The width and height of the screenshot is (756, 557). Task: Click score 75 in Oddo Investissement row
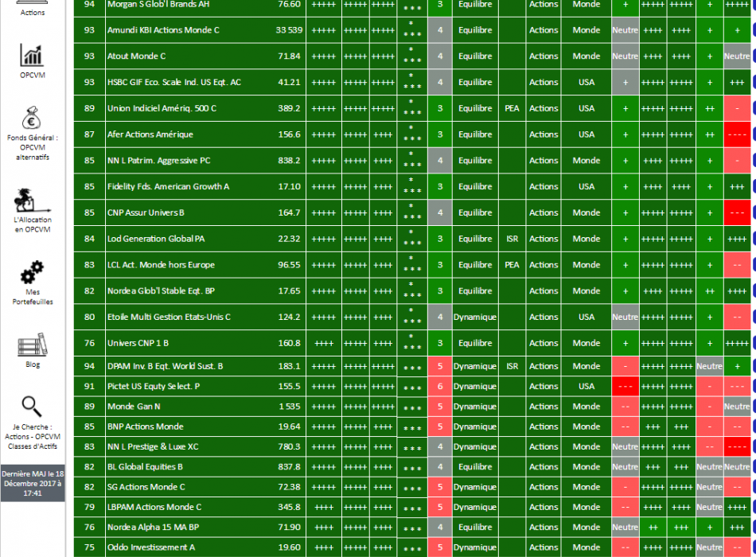[89, 547]
